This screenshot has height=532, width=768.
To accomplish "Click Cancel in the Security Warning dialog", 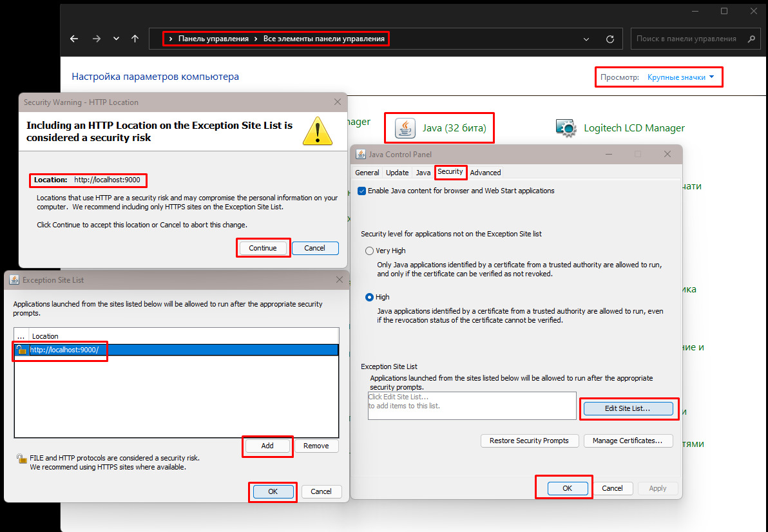I will [x=314, y=248].
